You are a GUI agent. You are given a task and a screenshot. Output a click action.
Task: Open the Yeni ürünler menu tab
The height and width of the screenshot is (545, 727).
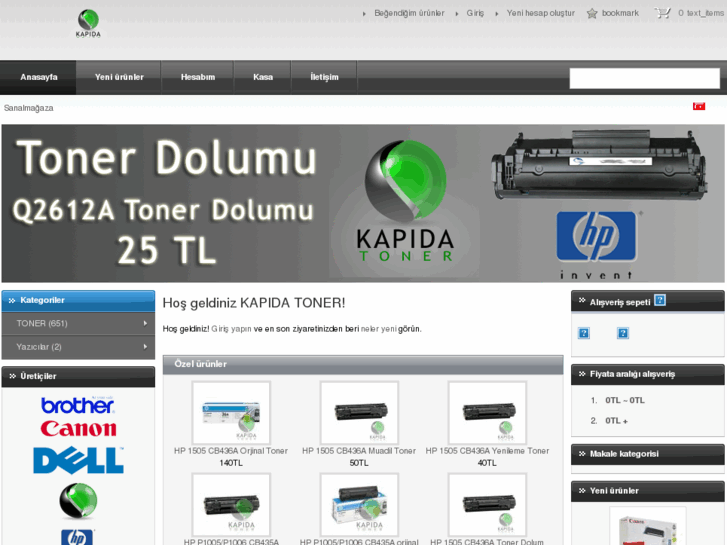point(119,77)
